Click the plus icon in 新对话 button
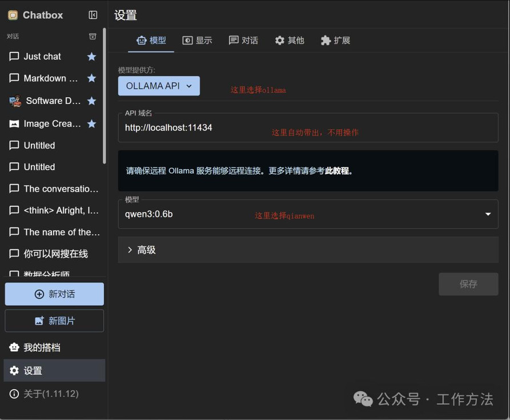Viewport: 510px width, 420px height. 39,294
